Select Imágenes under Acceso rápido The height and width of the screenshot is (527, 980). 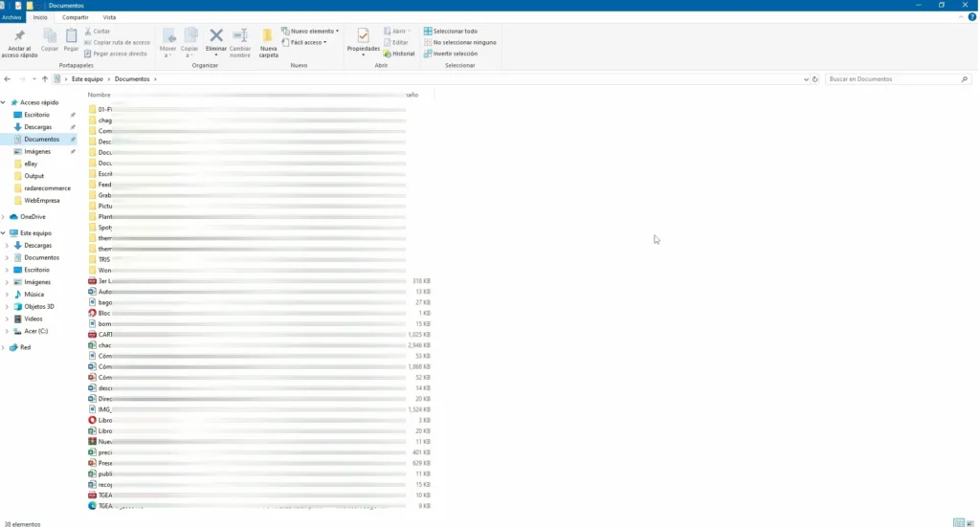[x=37, y=152]
